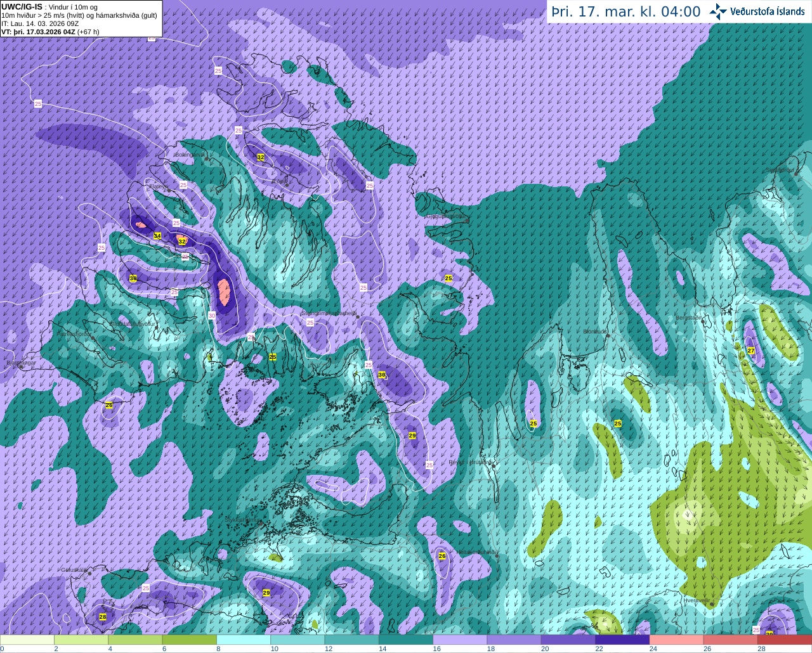The width and height of the screenshot is (812, 653).
Task: Click the Flateyri station label
Action: [x=159, y=186]
